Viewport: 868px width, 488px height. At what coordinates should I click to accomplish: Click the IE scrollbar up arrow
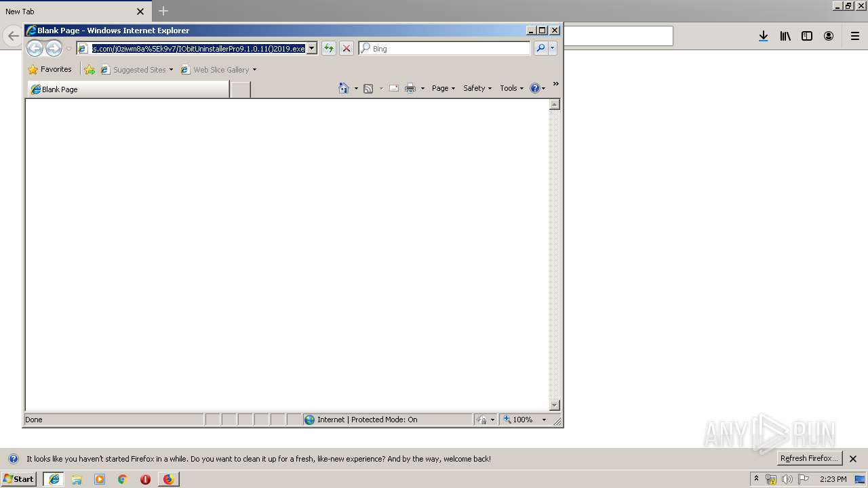(x=555, y=104)
